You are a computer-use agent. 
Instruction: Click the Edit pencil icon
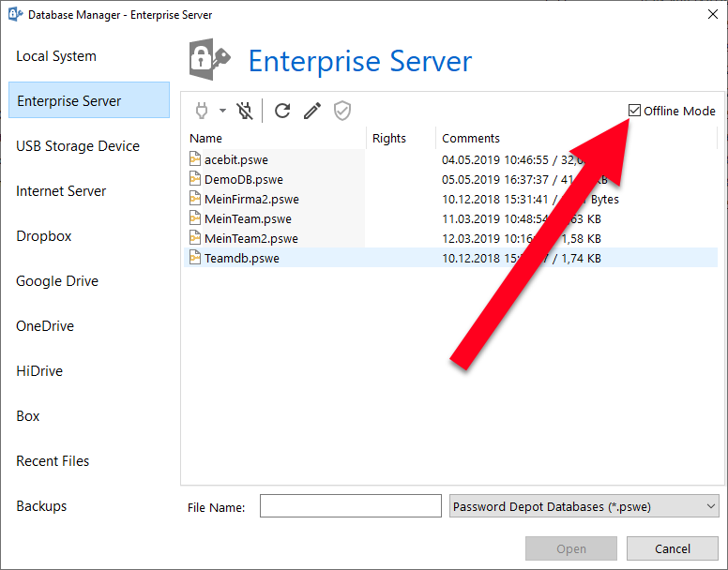(x=312, y=111)
